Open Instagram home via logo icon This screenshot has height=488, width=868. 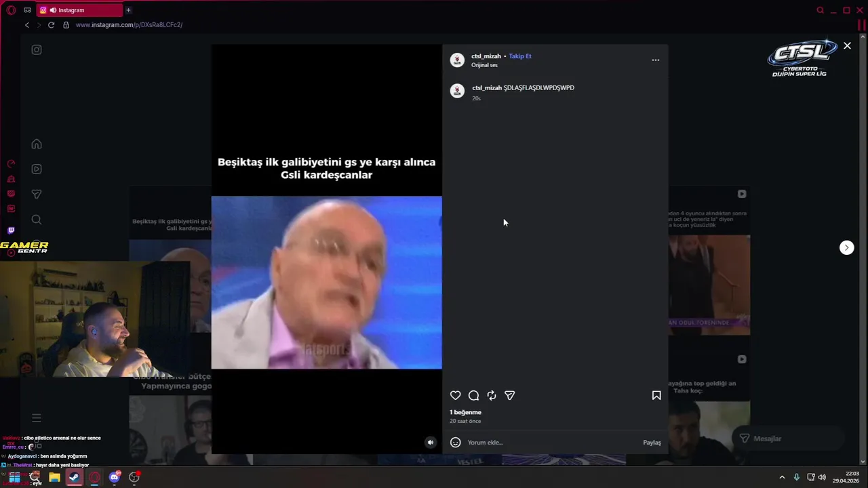(37, 49)
